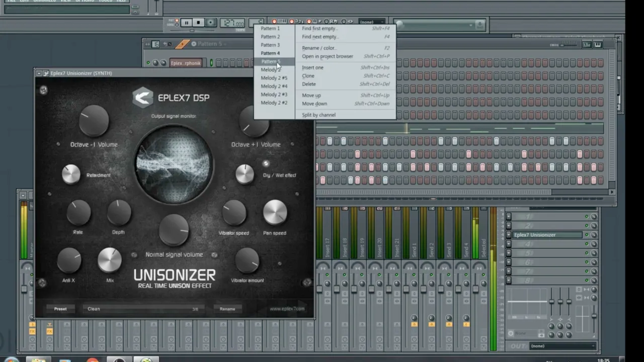Open the www.eplex7.com link
644x362 pixels.
coord(287,309)
